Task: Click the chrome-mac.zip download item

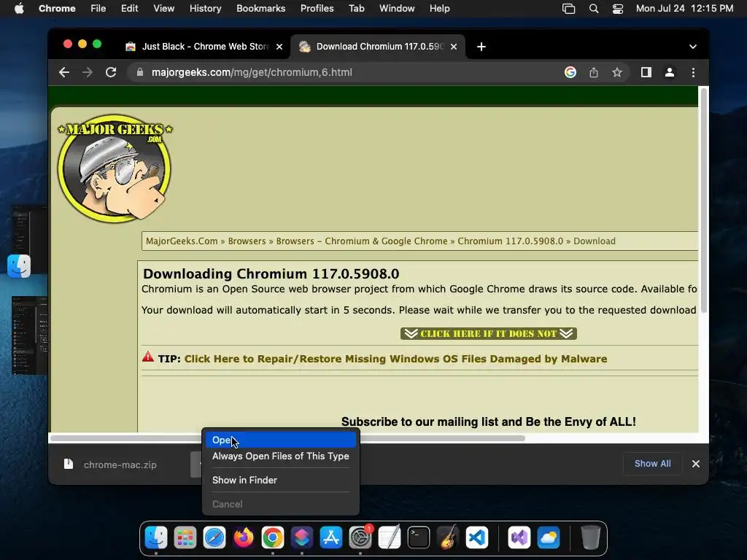Action: tap(120, 464)
